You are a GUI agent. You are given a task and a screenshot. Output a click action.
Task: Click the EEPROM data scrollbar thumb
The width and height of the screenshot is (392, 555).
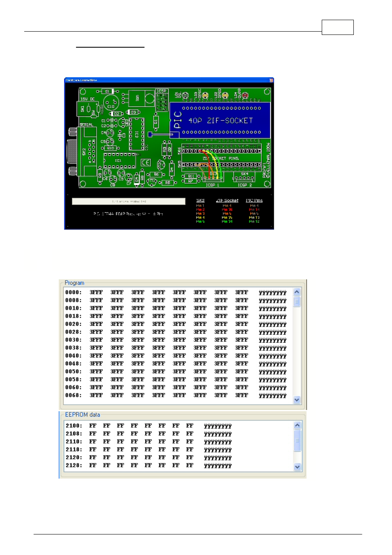pyautogui.click(x=298, y=441)
